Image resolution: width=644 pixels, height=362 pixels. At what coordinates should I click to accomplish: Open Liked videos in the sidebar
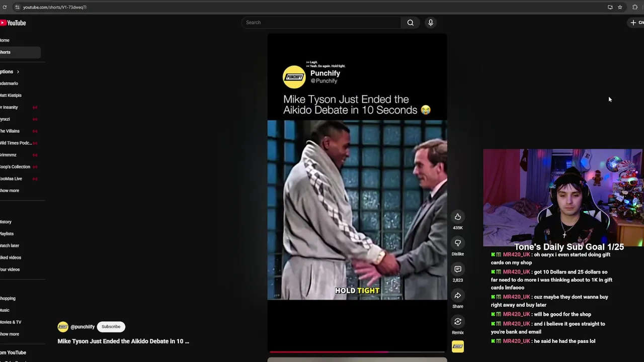pos(11,257)
